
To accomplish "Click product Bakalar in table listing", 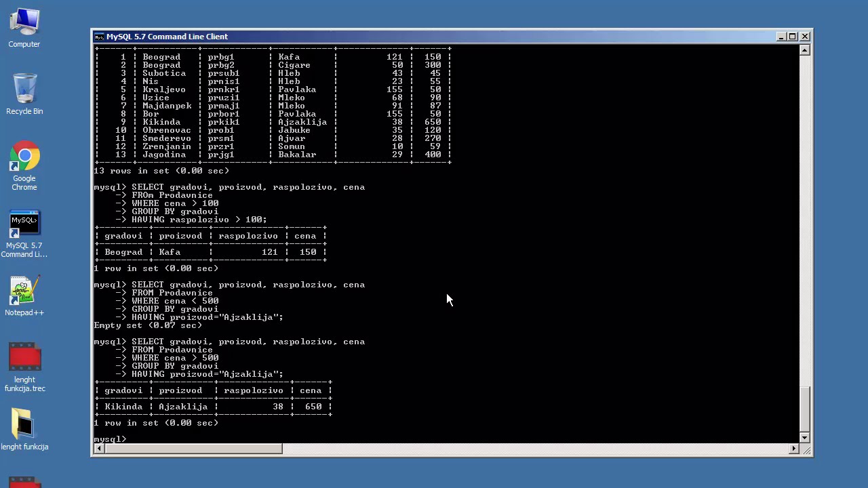I will pyautogui.click(x=297, y=155).
